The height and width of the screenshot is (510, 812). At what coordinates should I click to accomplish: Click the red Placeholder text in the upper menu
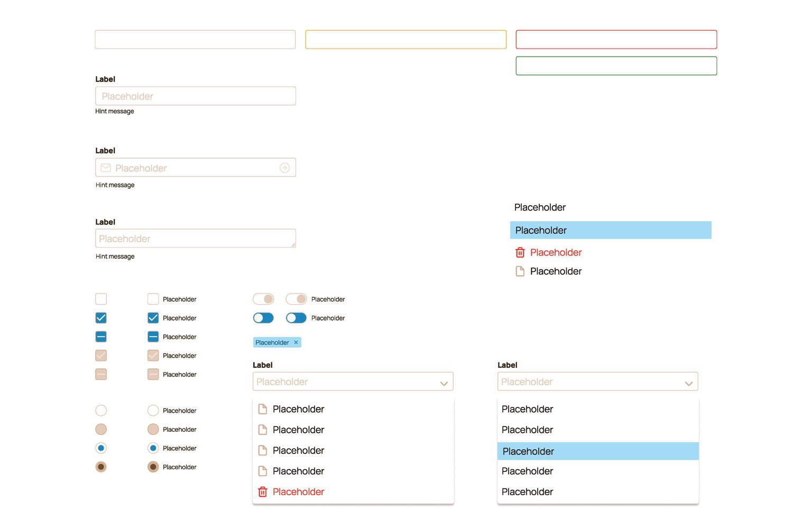(x=556, y=252)
